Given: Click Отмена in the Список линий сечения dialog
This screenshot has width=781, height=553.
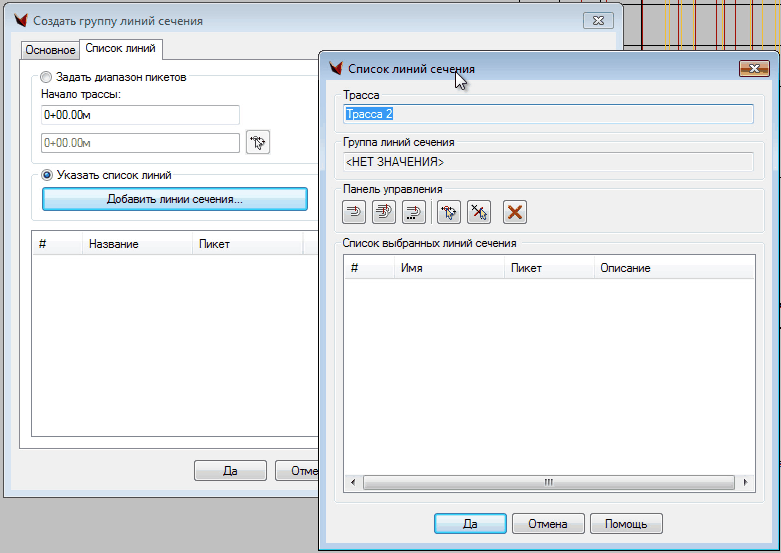Looking at the screenshot, I should tap(548, 523).
